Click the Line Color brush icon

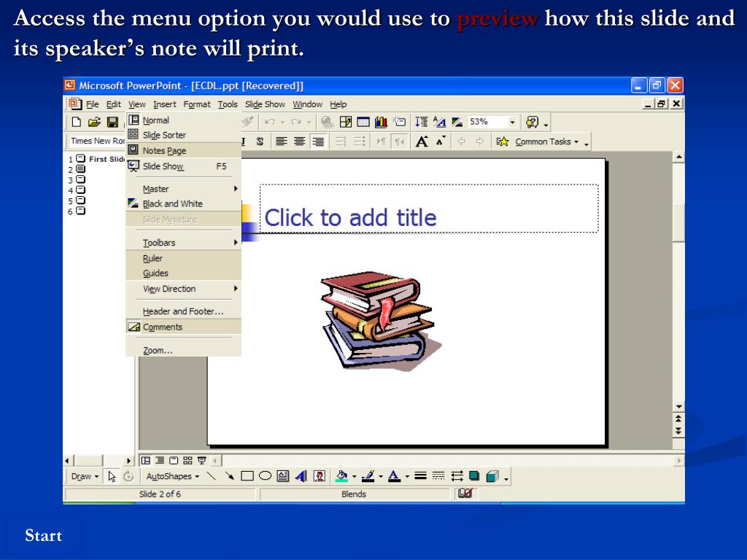368,475
